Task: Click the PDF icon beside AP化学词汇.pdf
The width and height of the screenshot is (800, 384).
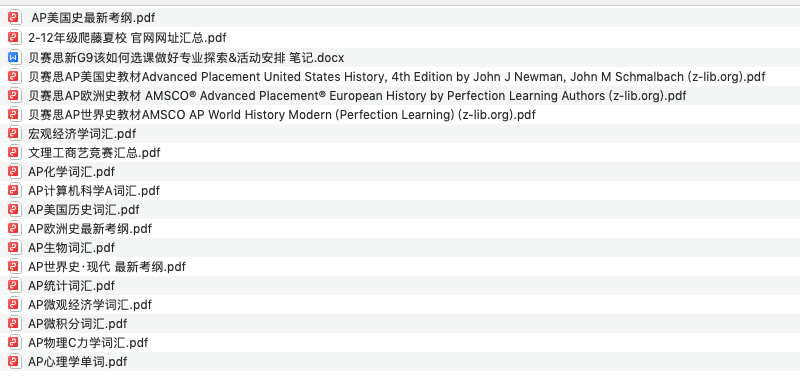Action: point(14,171)
